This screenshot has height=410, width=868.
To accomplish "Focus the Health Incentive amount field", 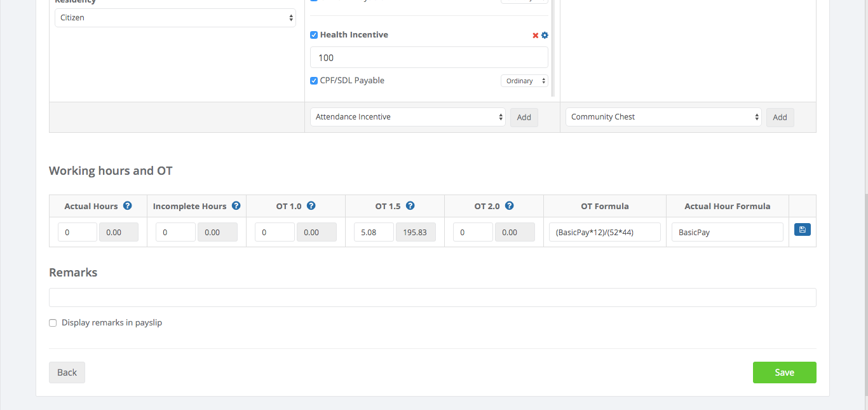I will [429, 57].
